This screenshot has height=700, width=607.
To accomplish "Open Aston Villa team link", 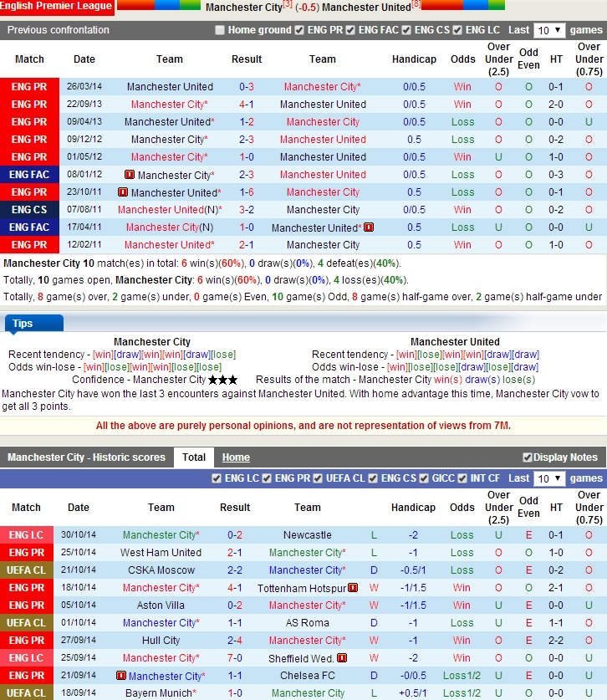I will [x=161, y=605].
